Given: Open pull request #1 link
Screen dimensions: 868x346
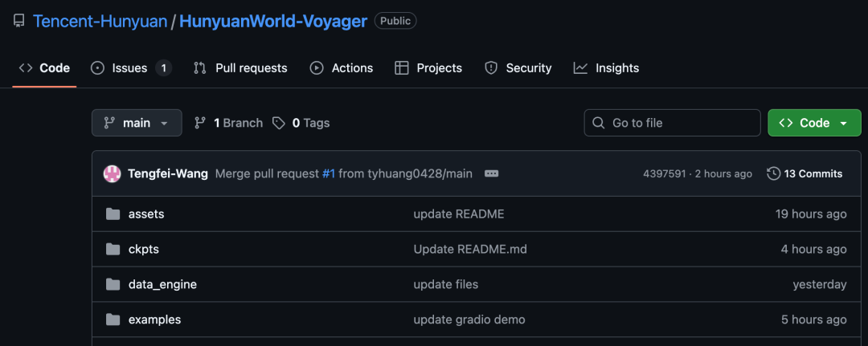Looking at the screenshot, I should tap(329, 173).
